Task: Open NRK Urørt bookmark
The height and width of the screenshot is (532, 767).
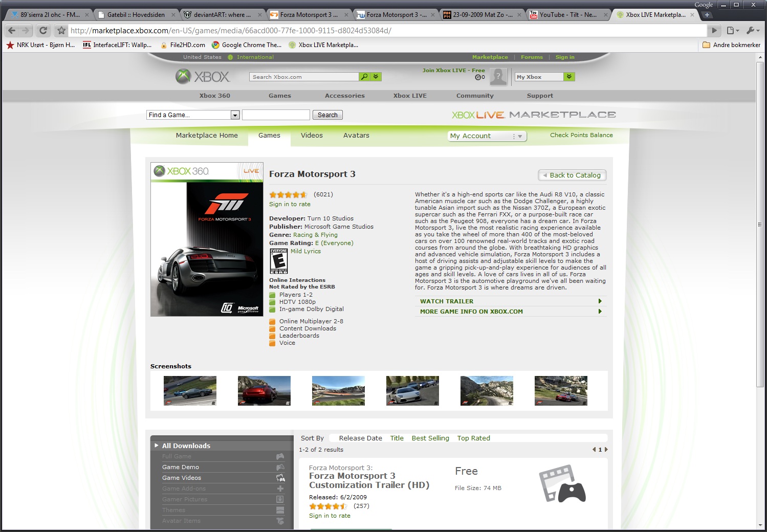Action: coord(41,45)
